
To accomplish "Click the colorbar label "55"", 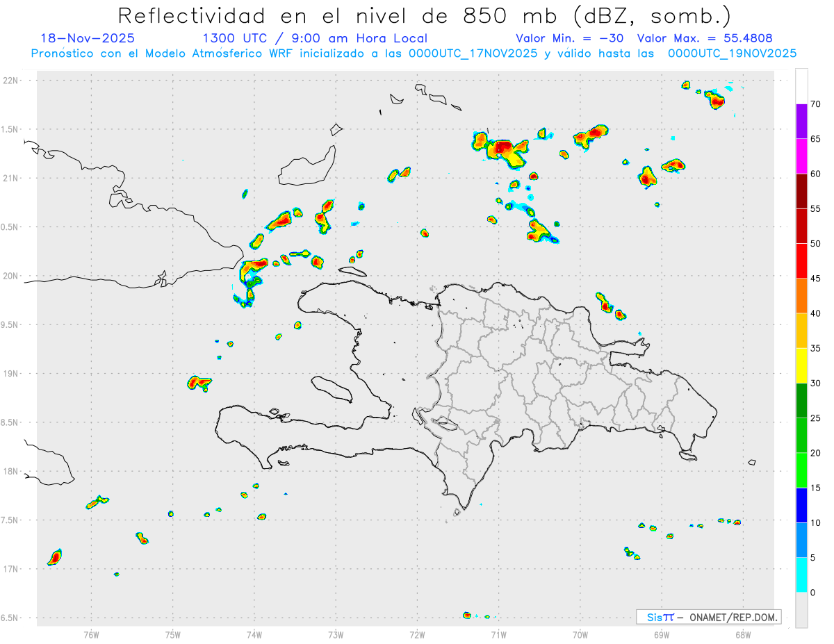I will (815, 209).
